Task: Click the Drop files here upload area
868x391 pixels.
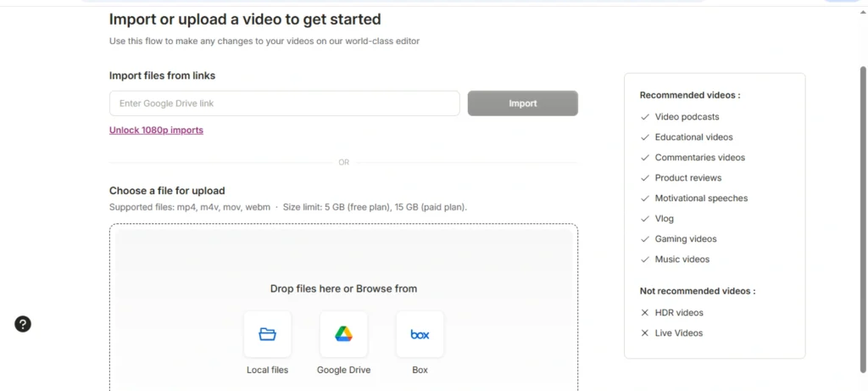Action: pos(343,263)
